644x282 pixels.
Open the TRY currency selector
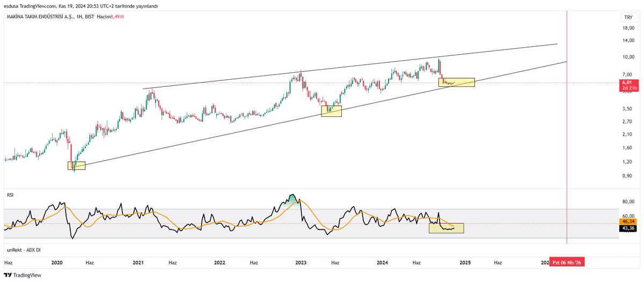(x=627, y=18)
